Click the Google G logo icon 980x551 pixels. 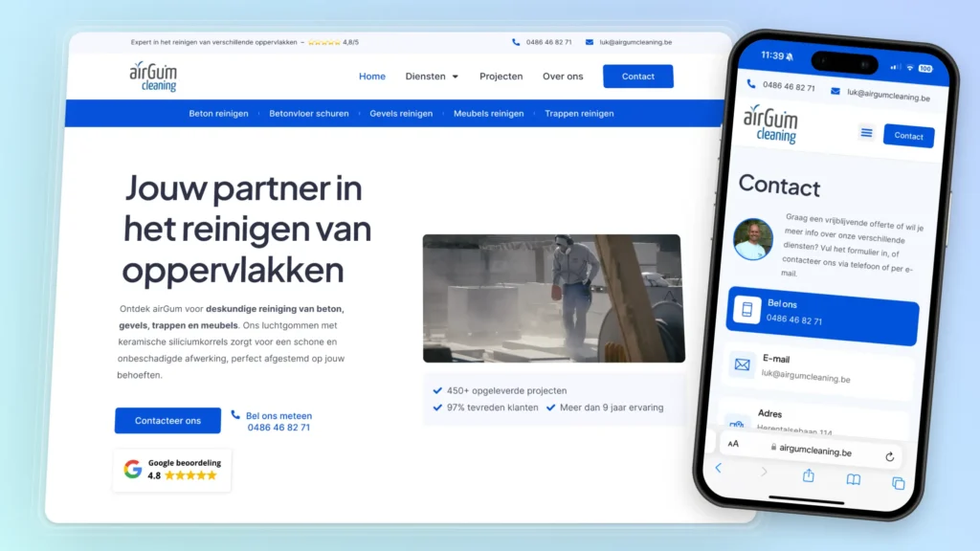(132, 469)
